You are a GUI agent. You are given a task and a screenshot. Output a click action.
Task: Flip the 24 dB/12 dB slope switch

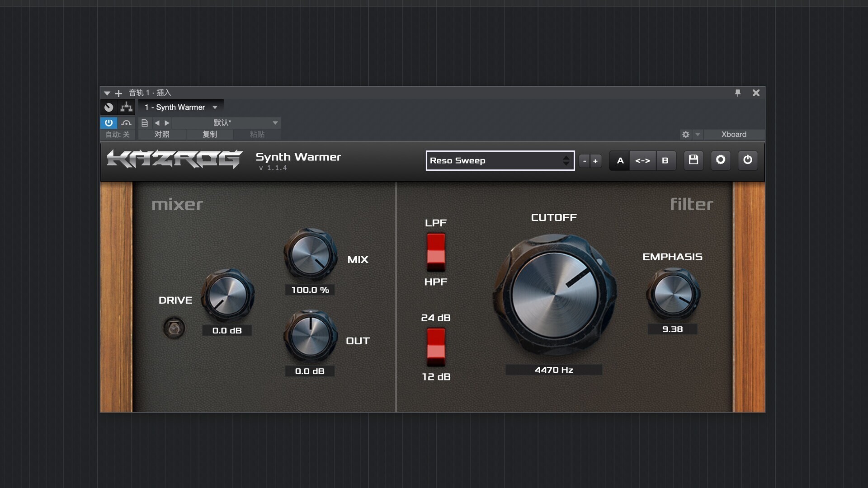436,347
